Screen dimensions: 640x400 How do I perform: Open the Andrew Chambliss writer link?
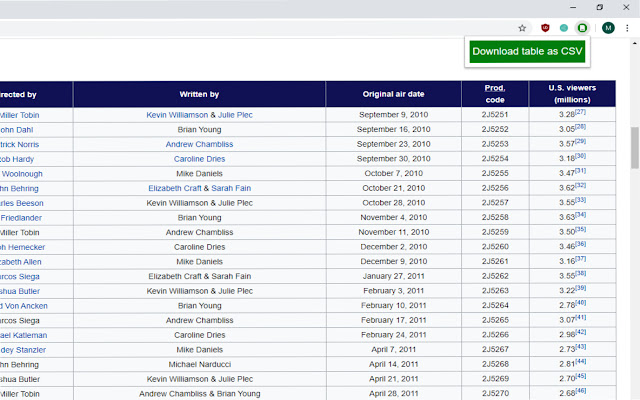[199, 144]
